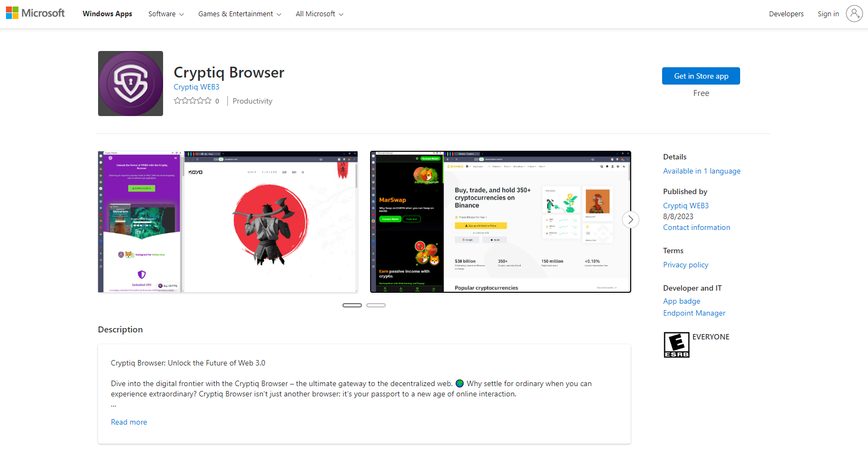Select the first carousel page indicator
Image resolution: width=868 pixels, height=449 pixels.
pos(352,305)
